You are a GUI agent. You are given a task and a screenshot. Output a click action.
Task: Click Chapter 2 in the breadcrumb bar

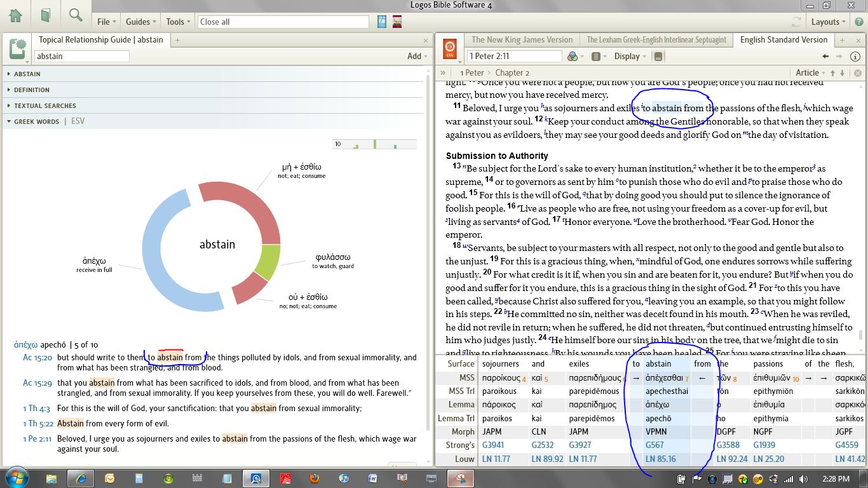coord(512,72)
